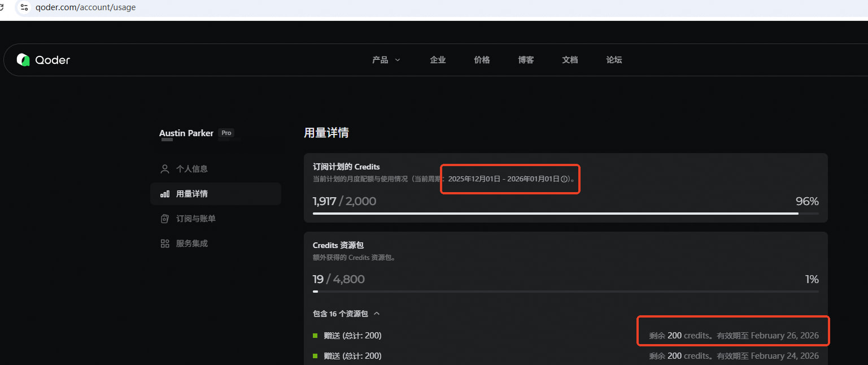Click the 1,917 / 2,000 usage value
Viewport: 868px width, 365px height.
344,201
